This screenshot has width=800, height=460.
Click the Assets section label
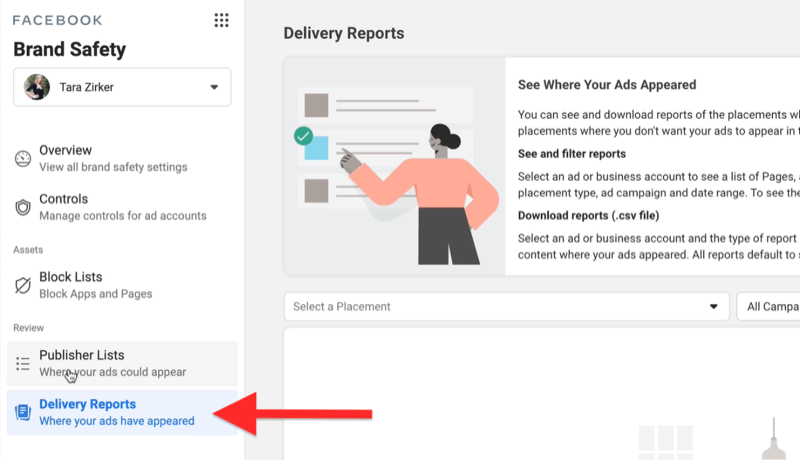tap(28, 250)
